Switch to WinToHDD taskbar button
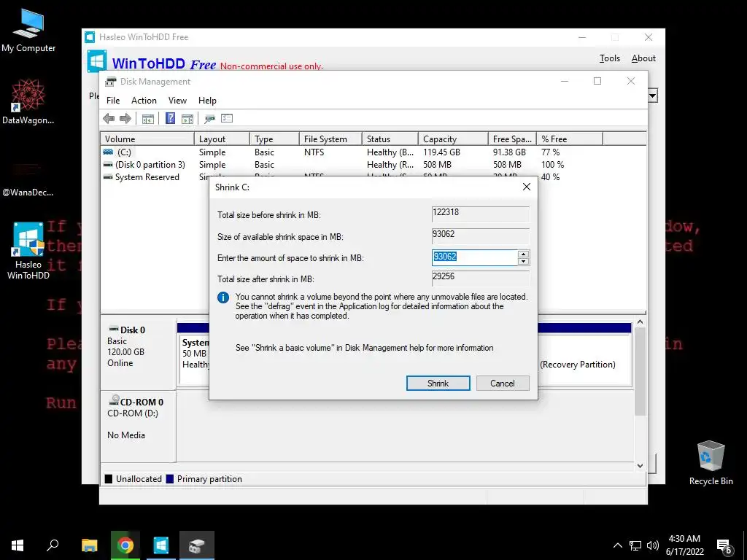The height and width of the screenshot is (560, 747). 161,545
